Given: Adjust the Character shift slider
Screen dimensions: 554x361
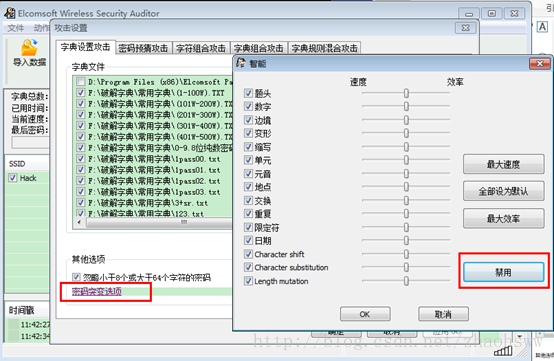Looking at the screenshot, I should (406, 254).
